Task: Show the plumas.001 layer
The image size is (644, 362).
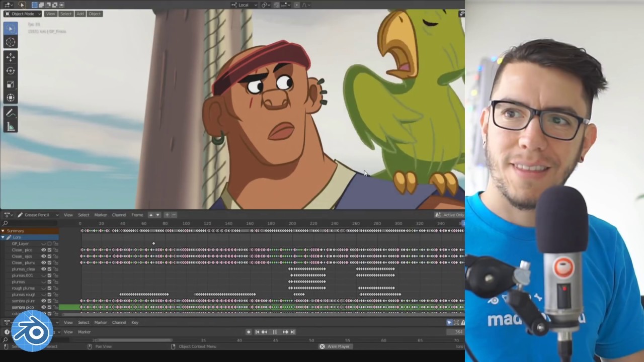Action: [43, 276]
